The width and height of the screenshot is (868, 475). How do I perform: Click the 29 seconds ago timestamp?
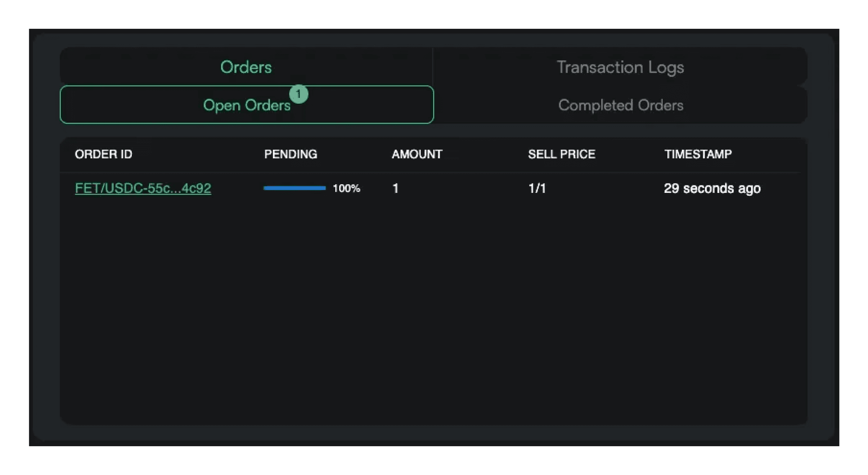[712, 188]
